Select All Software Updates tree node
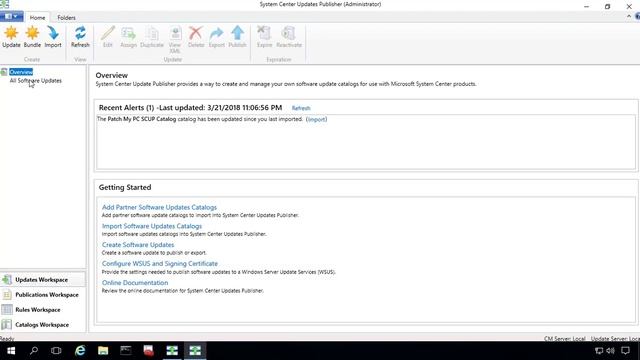This screenshot has height=360, width=640. pyautogui.click(x=36, y=80)
